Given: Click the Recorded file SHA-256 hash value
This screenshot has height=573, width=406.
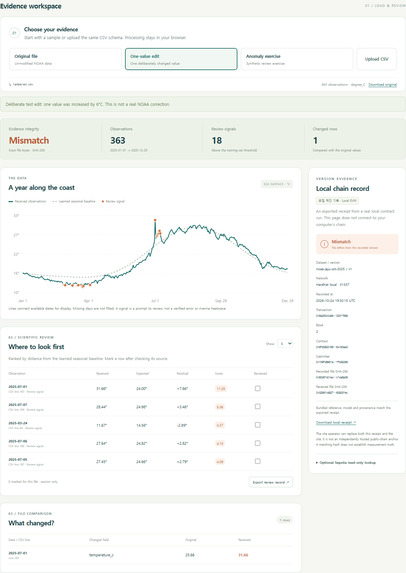Looking at the screenshot, I should (332, 377).
